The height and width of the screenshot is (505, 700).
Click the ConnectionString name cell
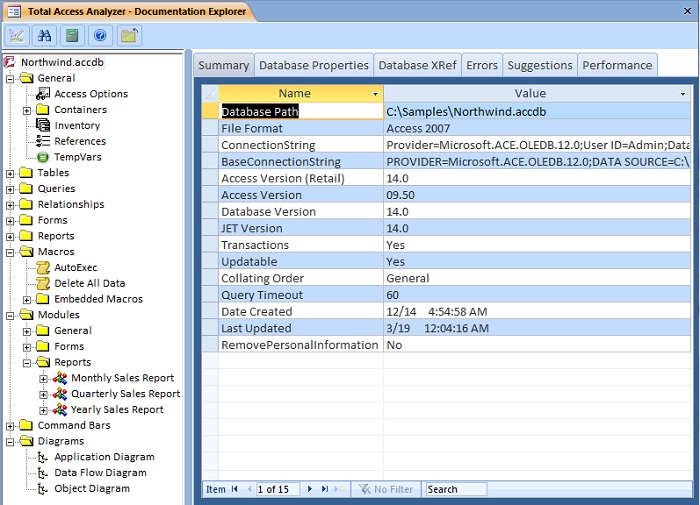[x=301, y=145]
